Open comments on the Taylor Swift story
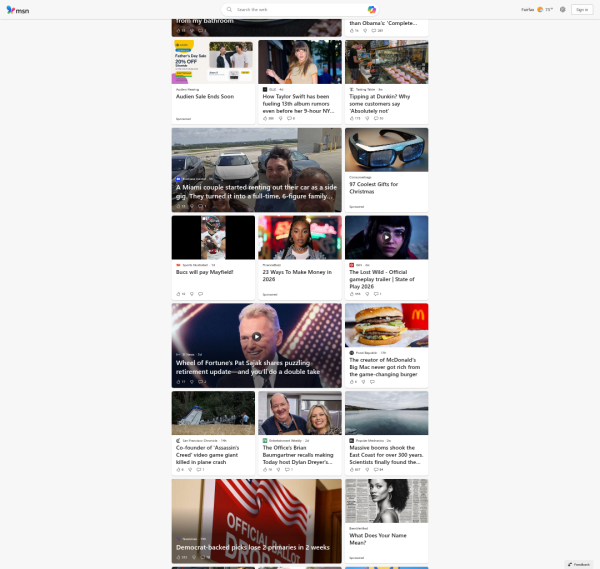Viewport: 600px width, 569px height. coord(289,118)
